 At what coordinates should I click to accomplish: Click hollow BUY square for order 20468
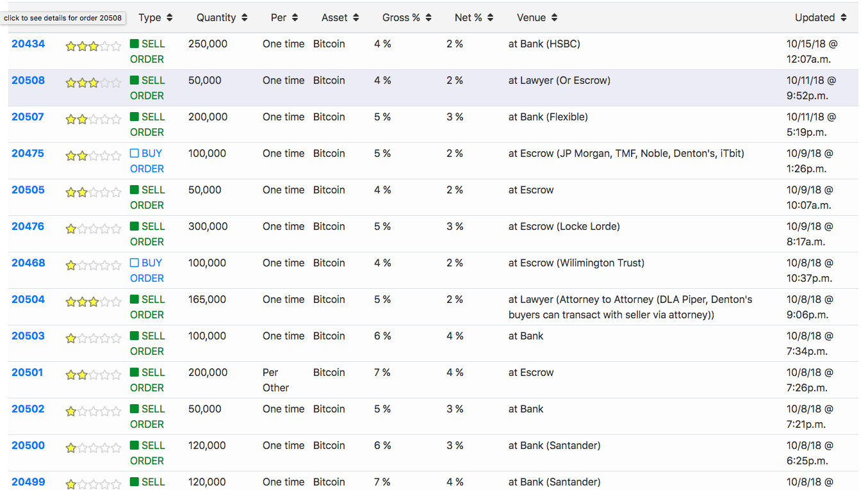pos(135,263)
